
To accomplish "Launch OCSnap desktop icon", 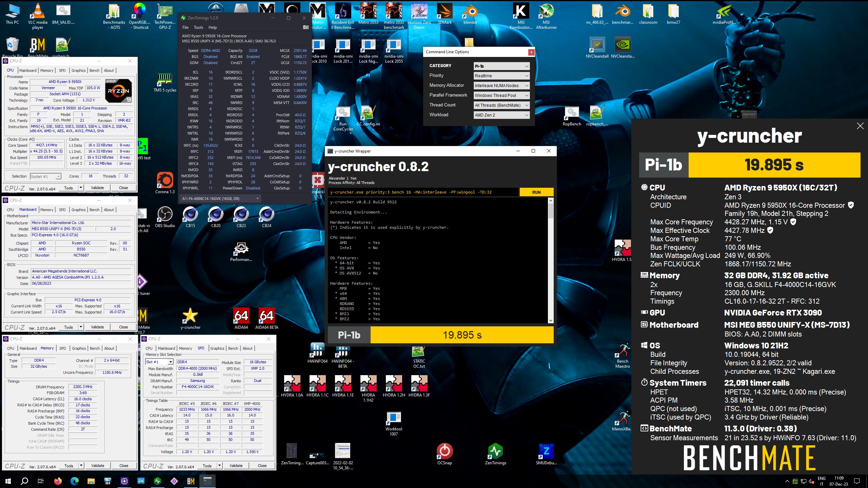I will 445,454.
